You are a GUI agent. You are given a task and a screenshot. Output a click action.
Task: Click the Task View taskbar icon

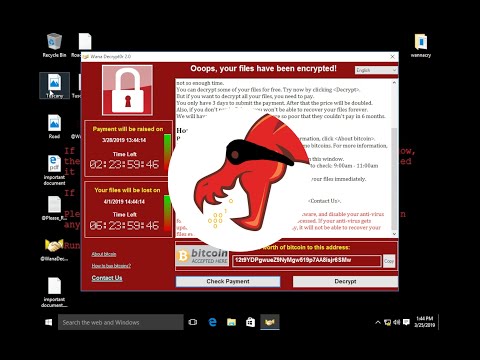pos(193,322)
